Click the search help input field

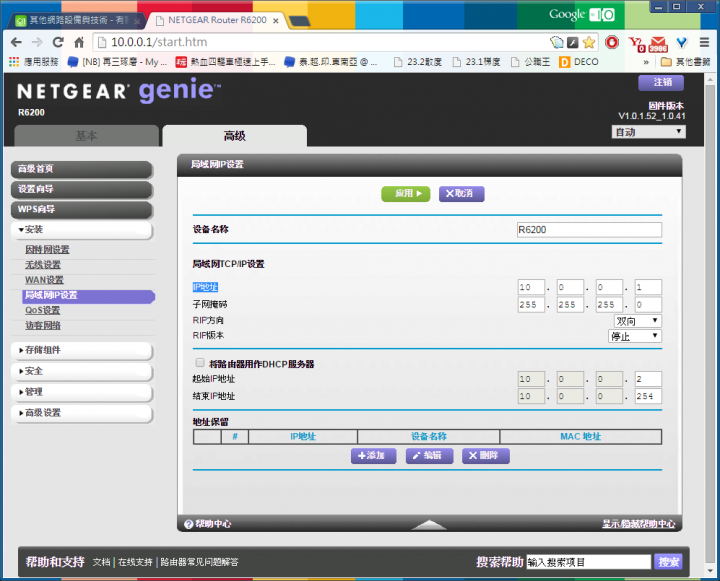[589, 562]
